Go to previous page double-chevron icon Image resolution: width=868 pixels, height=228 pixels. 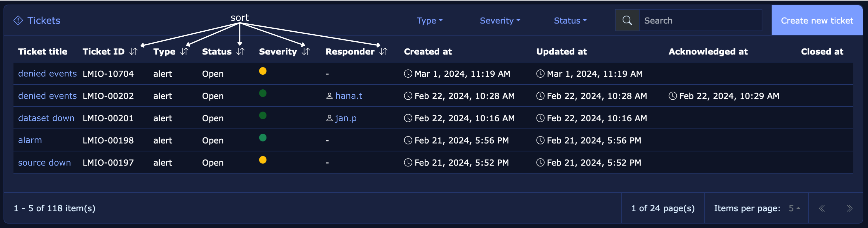click(x=822, y=208)
